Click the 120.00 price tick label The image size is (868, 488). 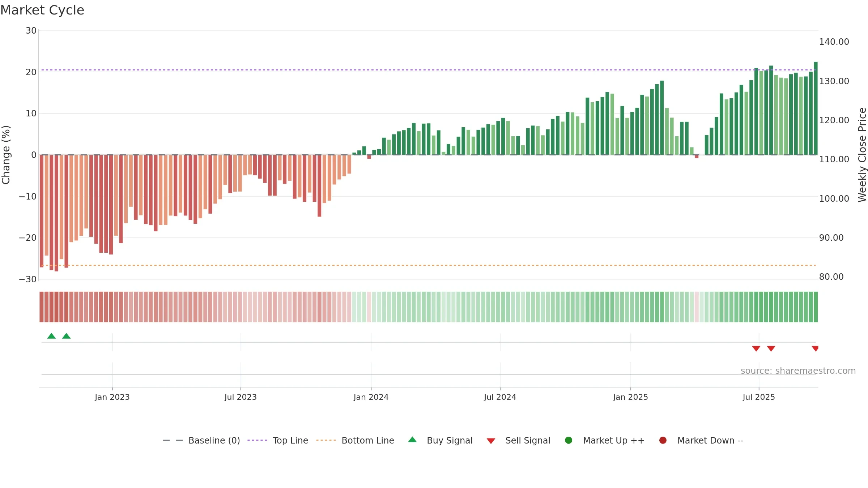(x=834, y=120)
